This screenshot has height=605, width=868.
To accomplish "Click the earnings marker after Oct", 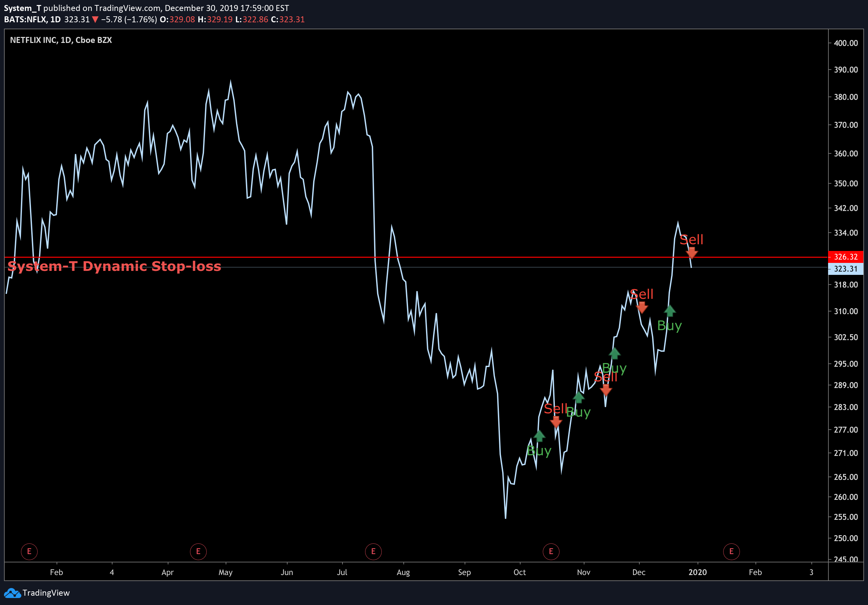I will pos(551,551).
